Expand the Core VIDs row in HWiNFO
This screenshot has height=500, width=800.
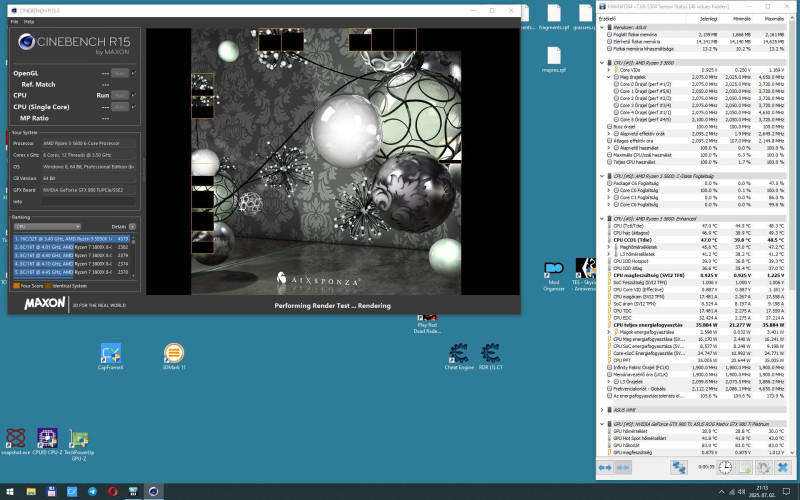[609, 70]
